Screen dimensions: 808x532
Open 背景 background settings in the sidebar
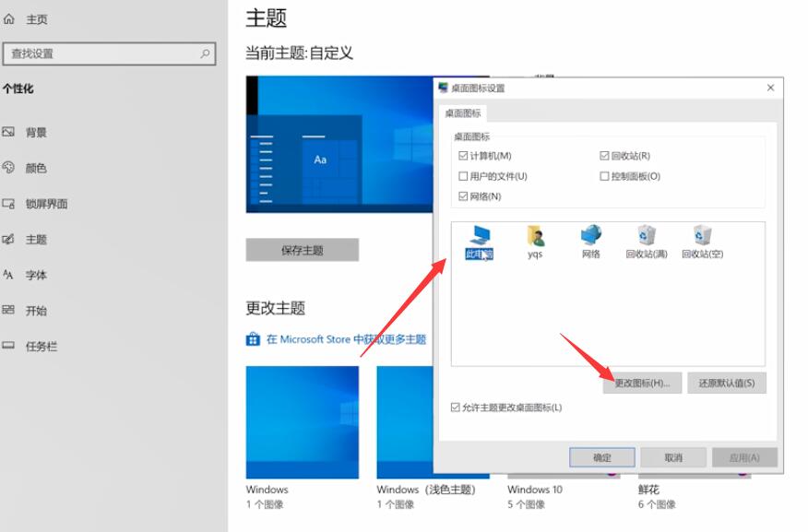coord(36,133)
